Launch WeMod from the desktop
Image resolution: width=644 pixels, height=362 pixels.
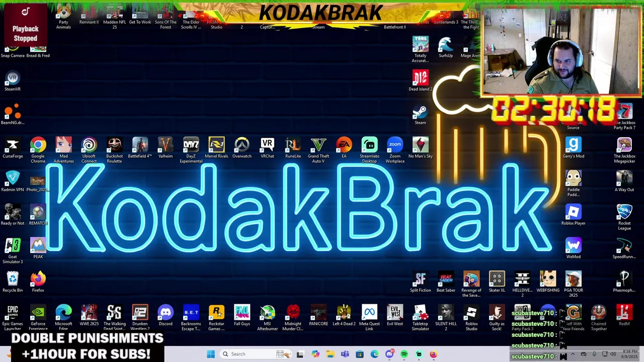(573, 249)
